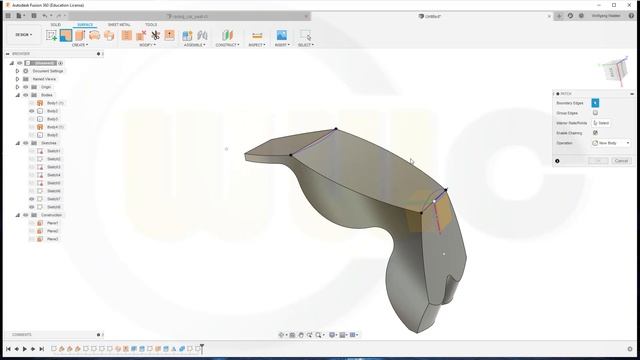640x360 pixels.
Task: Click the Patch dialog info icon
Action: point(557,161)
